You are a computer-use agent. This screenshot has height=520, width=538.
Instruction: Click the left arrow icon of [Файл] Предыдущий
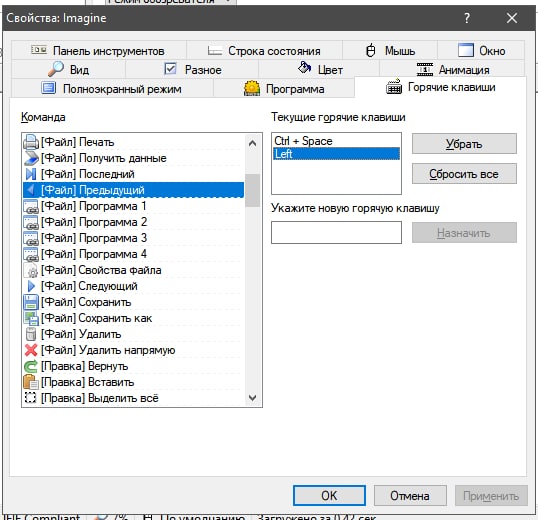(31, 190)
